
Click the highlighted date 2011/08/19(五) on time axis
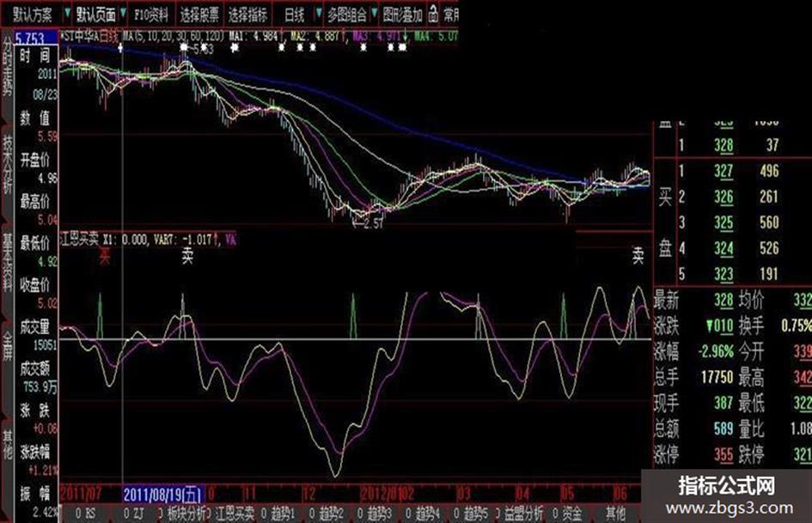coord(163,495)
